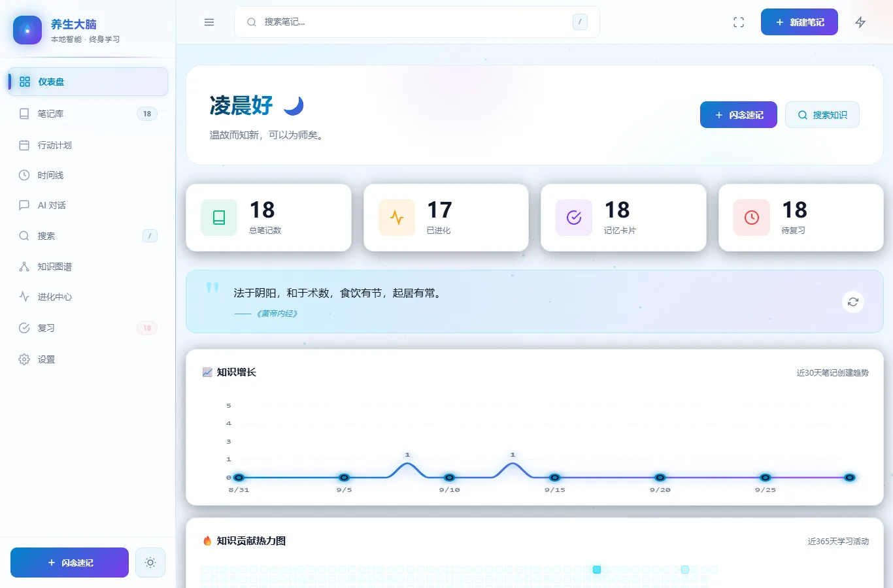The height and width of the screenshot is (588, 893).
Task: Click 闪念速记 button in greeting card
Action: coord(739,115)
